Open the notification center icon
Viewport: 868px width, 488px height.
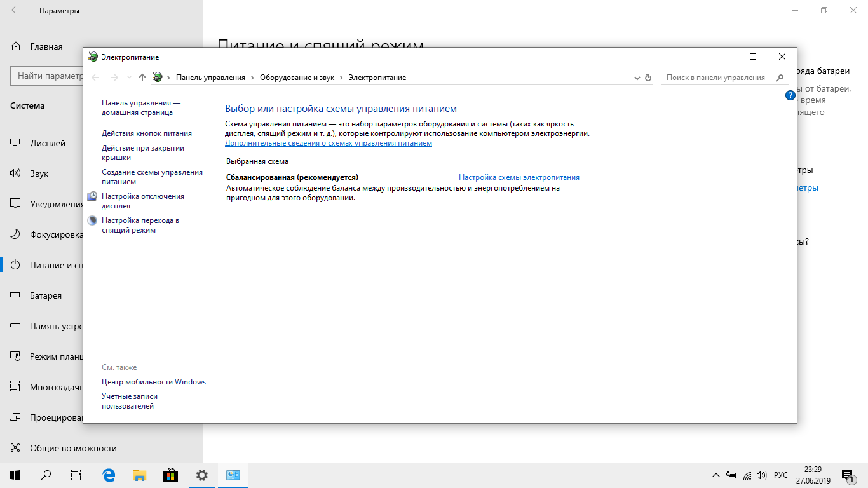848,475
